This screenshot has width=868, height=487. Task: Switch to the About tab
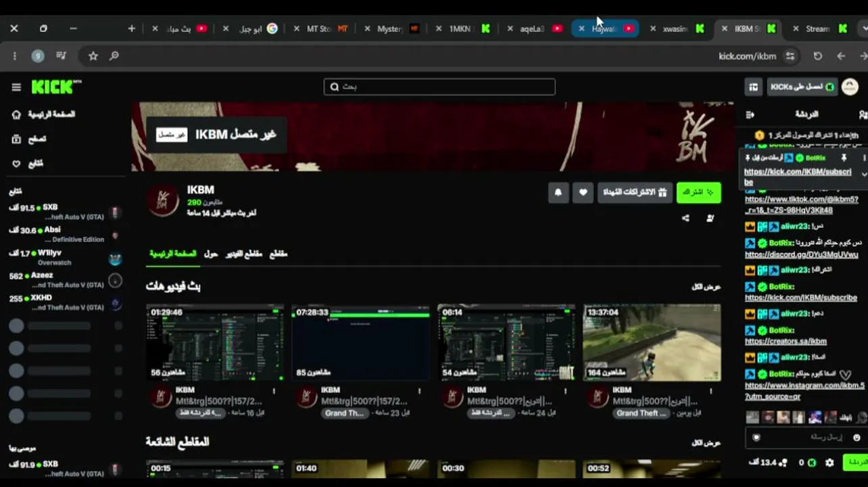(211, 254)
